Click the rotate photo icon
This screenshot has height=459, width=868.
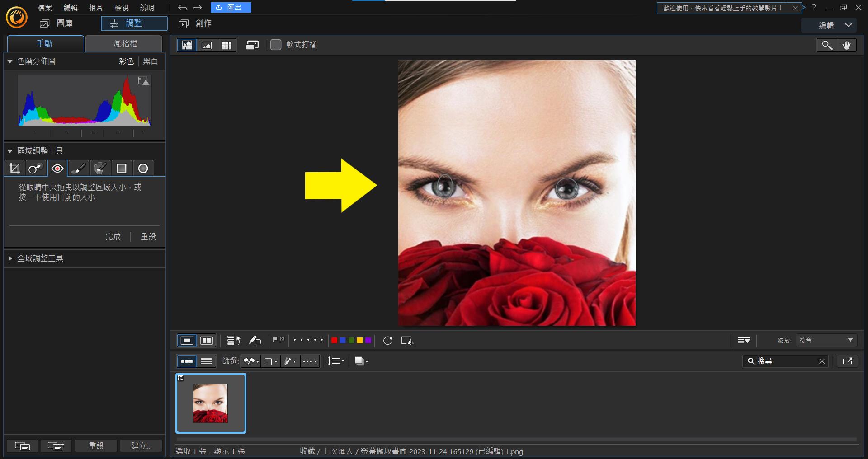(387, 341)
